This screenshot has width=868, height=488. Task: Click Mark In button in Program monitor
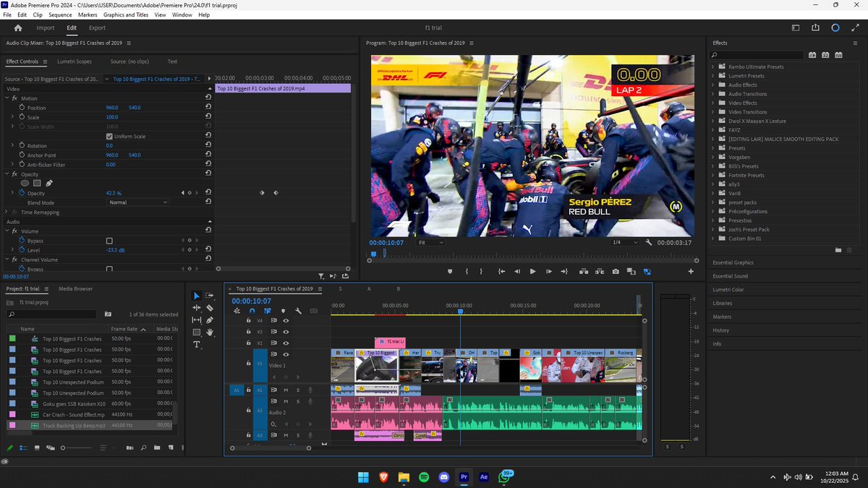[x=467, y=271]
